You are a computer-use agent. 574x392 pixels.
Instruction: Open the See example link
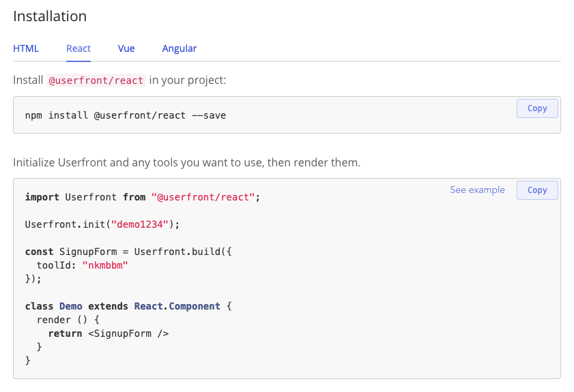(x=477, y=190)
